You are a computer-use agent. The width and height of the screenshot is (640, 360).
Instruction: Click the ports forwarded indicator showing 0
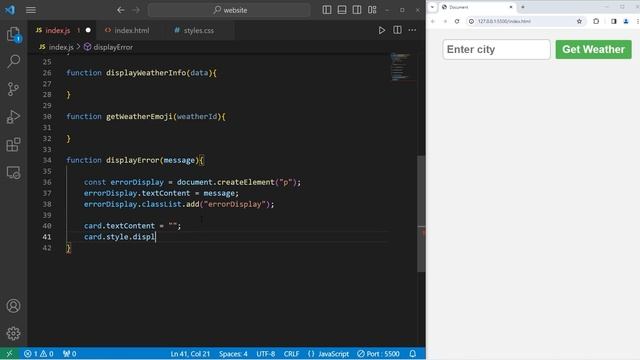[x=69, y=354]
